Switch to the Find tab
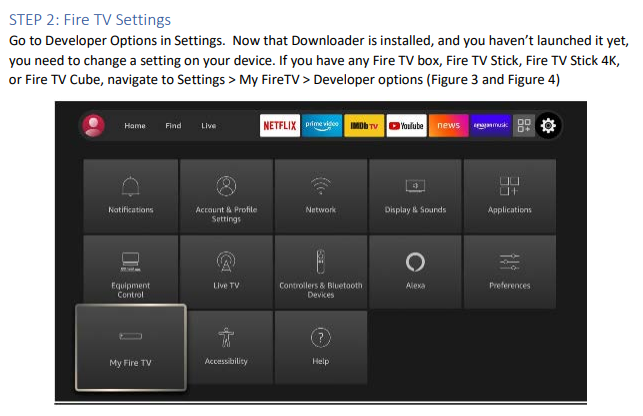Screen dimensions: 643x416 tap(173, 126)
